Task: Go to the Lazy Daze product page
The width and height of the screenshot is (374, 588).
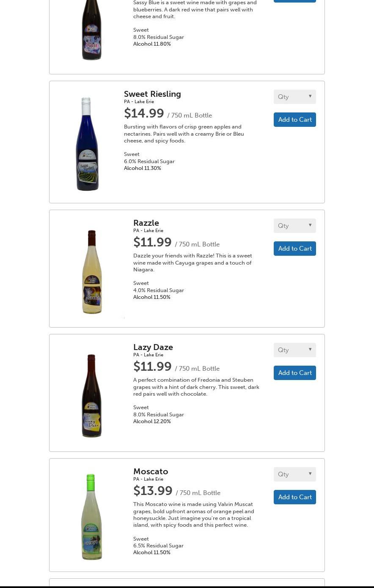Action: coord(153,347)
